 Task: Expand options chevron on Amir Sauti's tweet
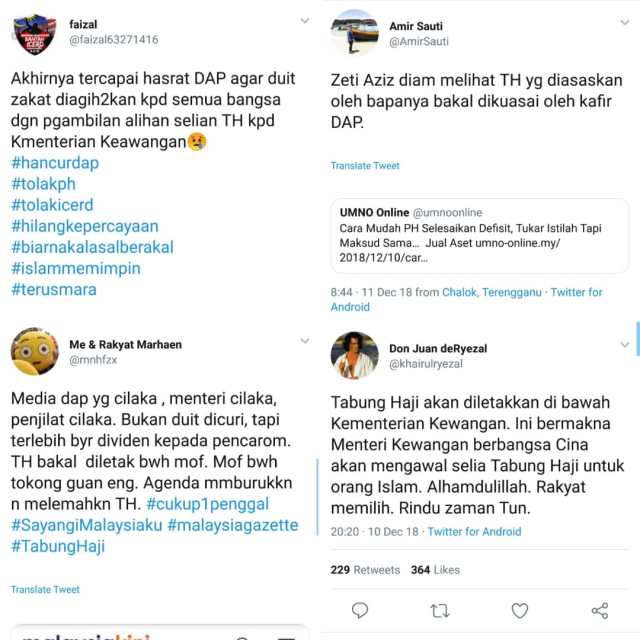pyautogui.click(x=624, y=22)
